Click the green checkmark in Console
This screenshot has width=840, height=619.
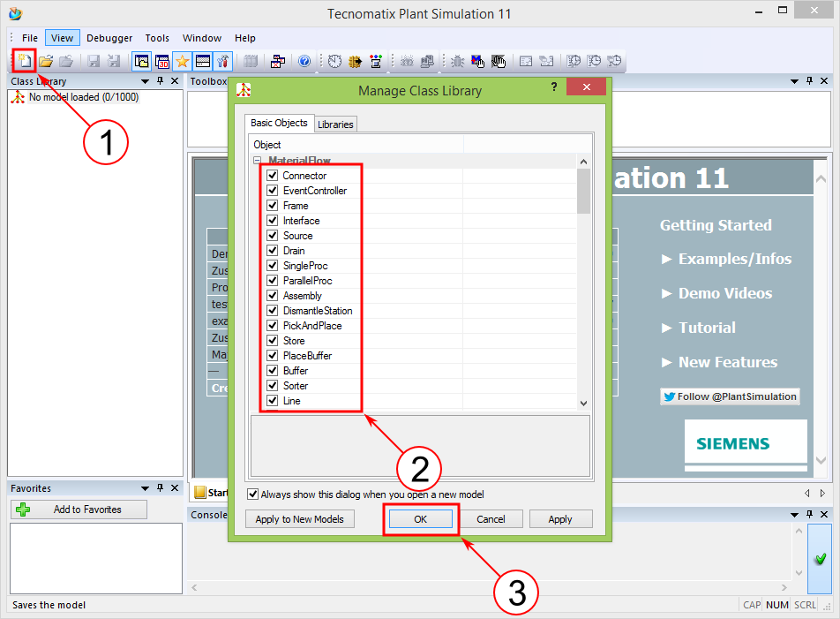pyautogui.click(x=821, y=559)
